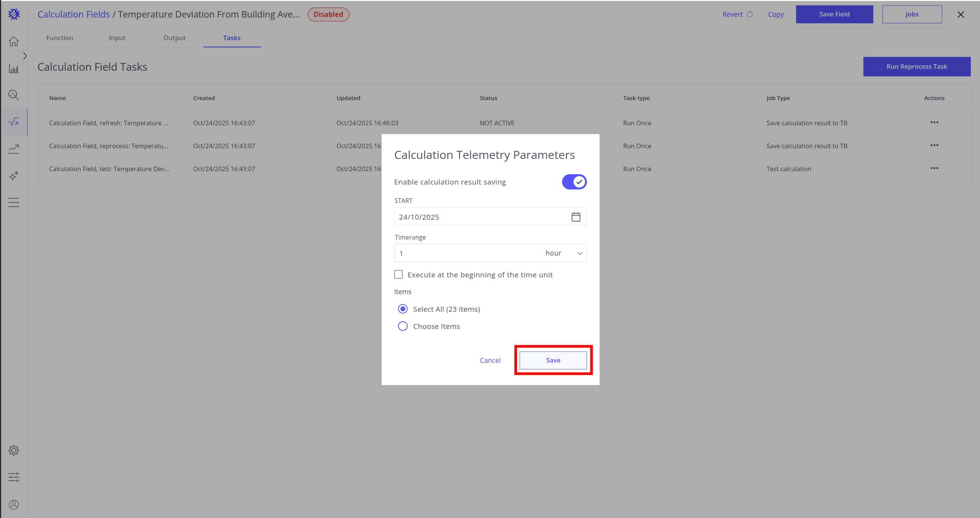Open the bar chart dashboards icon
Image resolution: width=980 pixels, height=518 pixels.
point(14,69)
